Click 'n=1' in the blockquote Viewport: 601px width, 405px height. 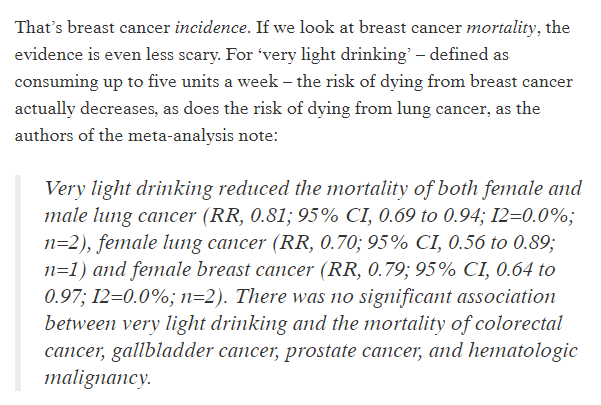pyautogui.click(x=66, y=269)
